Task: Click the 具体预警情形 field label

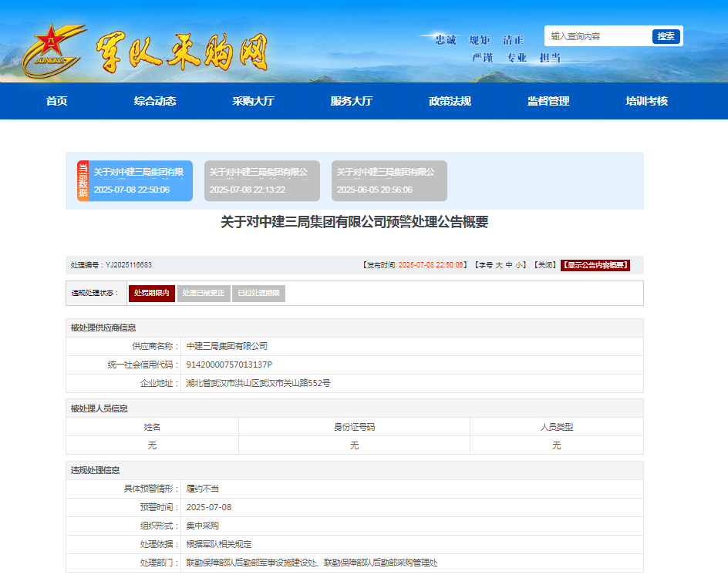Action: click(x=151, y=489)
